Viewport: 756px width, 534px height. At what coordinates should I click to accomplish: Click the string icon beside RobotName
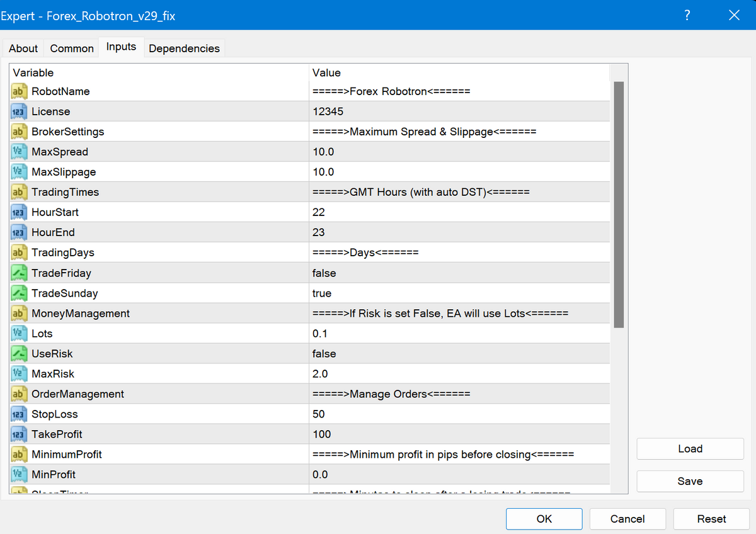click(19, 91)
